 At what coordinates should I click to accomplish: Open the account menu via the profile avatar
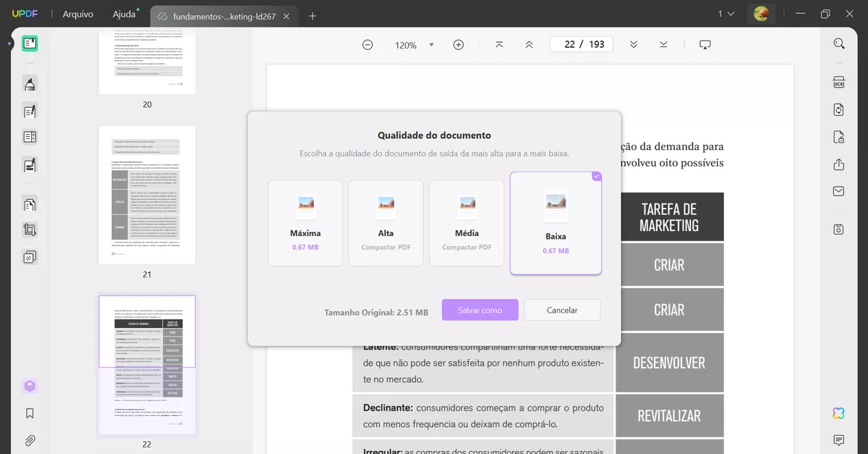(x=761, y=13)
